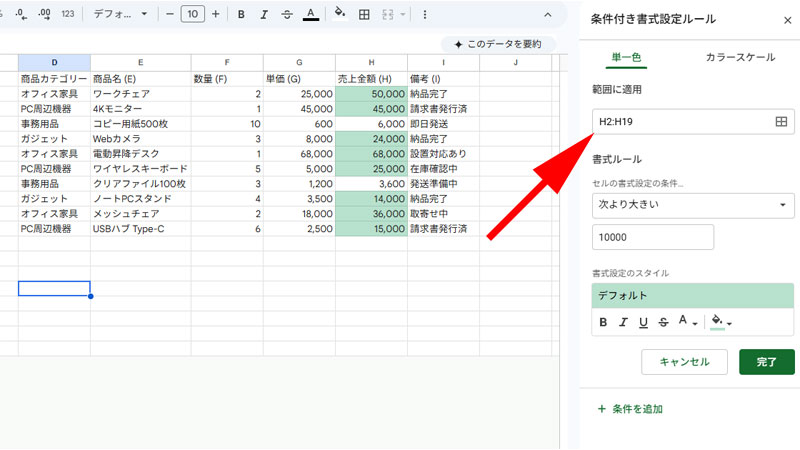
Task: Click the ワークチェア cell
Action: (x=141, y=94)
